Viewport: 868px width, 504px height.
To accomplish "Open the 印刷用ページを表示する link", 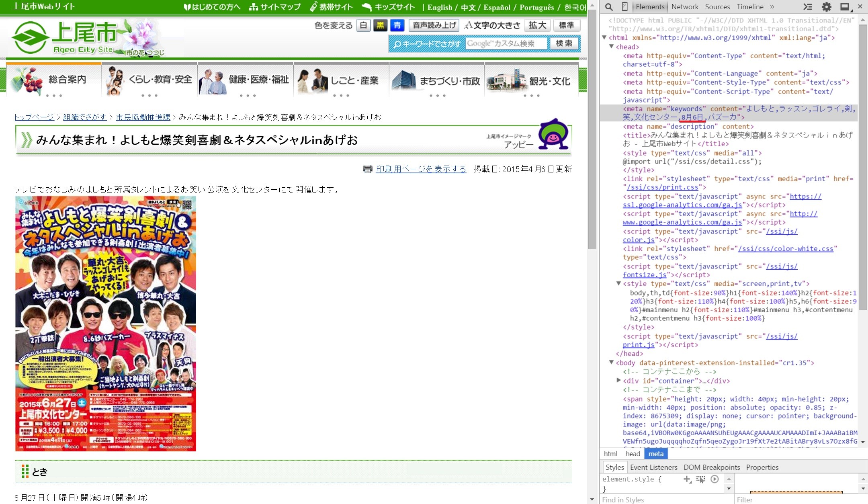I will click(x=421, y=169).
